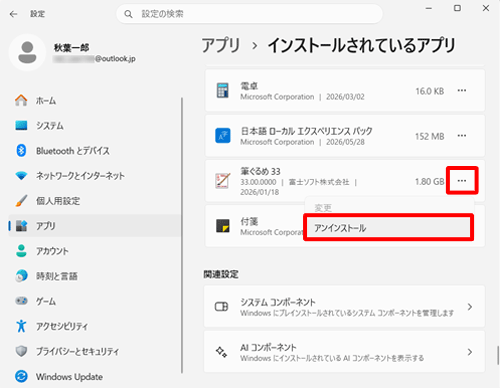Click the Windows Update sync icon
500x388 pixels.
tap(21, 376)
